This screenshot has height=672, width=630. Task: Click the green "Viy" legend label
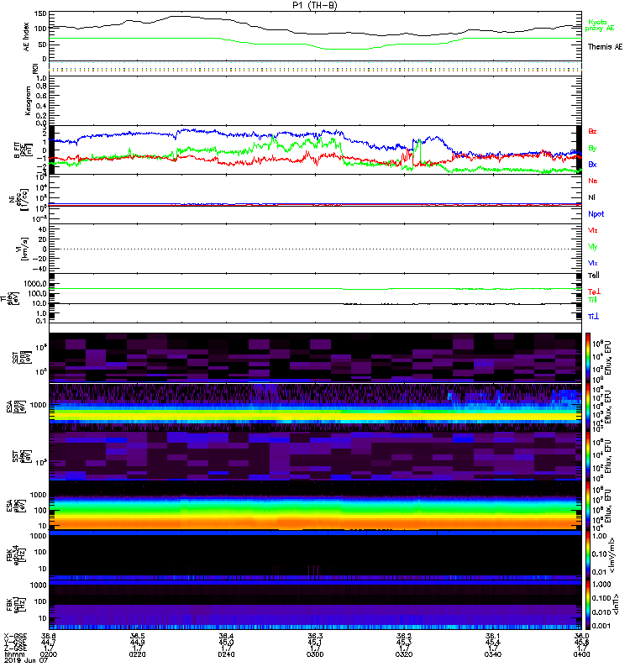pyautogui.click(x=592, y=247)
